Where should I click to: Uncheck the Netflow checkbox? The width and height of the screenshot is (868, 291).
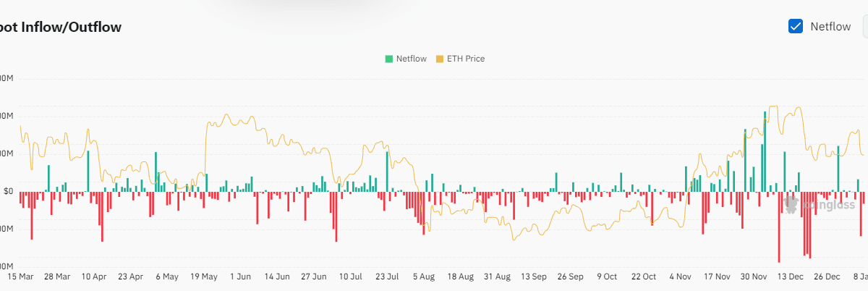click(x=796, y=27)
